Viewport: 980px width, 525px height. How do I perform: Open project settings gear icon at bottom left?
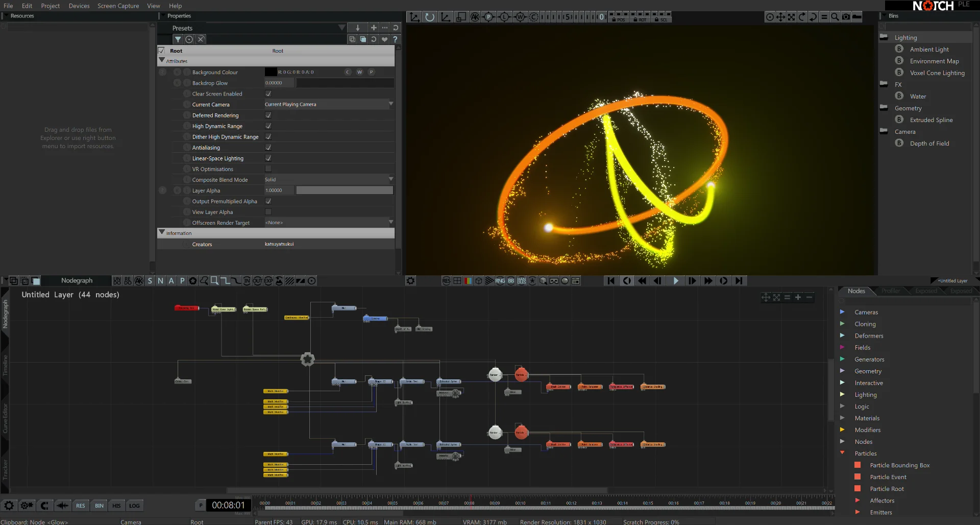pos(9,506)
